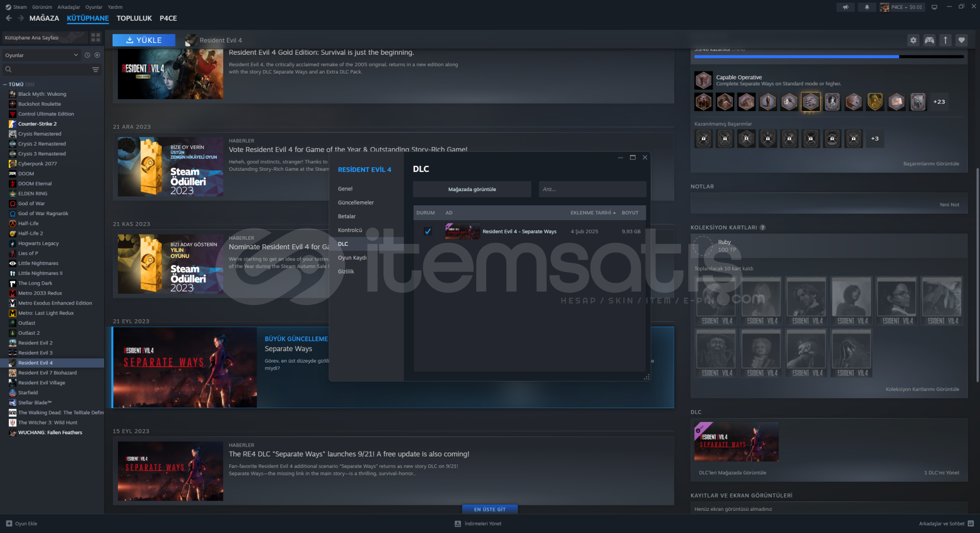Open game settings gear icon
Viewport: 980px width, 533px height.
pyautogui.click(x=913, y=40)
